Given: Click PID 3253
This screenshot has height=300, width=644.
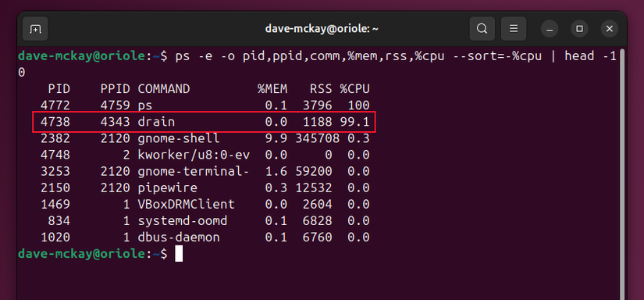Looking at the screenshot, I should 55,171.
